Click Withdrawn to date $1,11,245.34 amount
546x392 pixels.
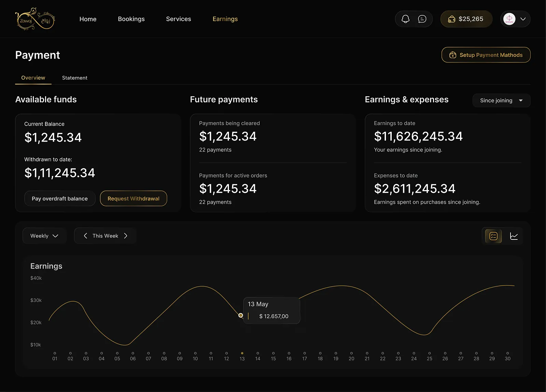(x=60, y=173)
